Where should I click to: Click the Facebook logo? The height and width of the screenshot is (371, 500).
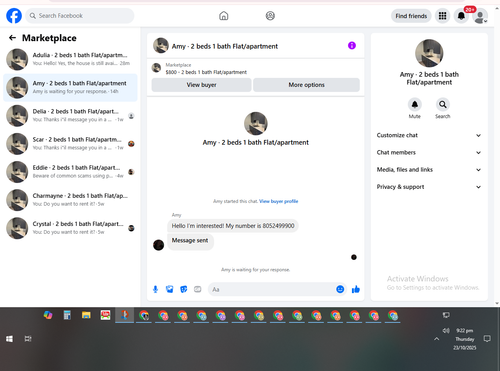pos(14,16)
